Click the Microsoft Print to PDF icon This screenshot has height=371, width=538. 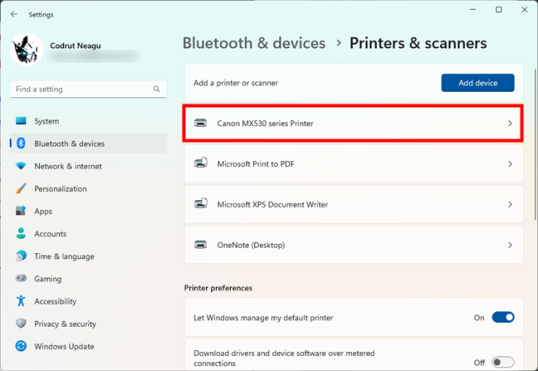coord(201,162)
